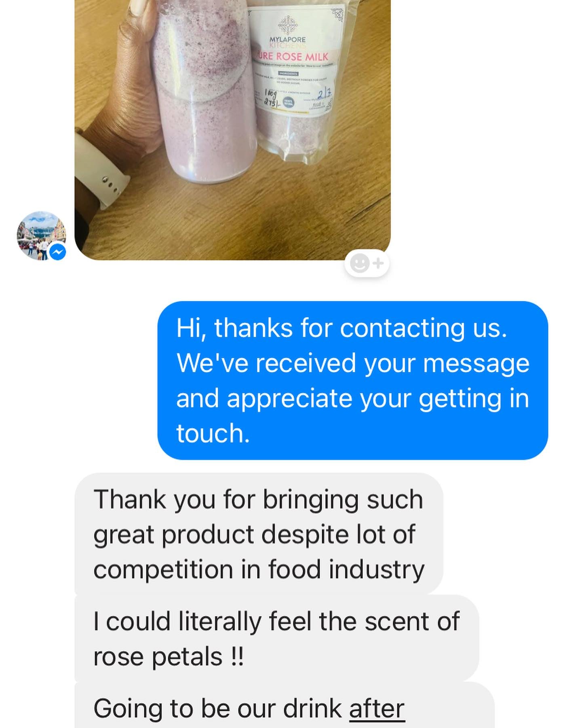The image size is (582, 728).
Task: Select the "Going to be our drink" message
Action: pos(285,705)
